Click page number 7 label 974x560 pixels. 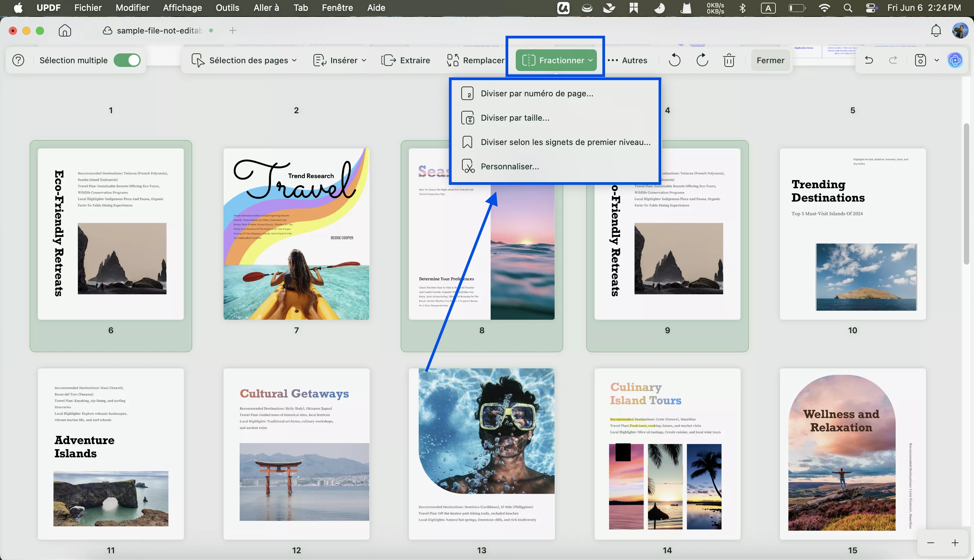tap(296, 331)
